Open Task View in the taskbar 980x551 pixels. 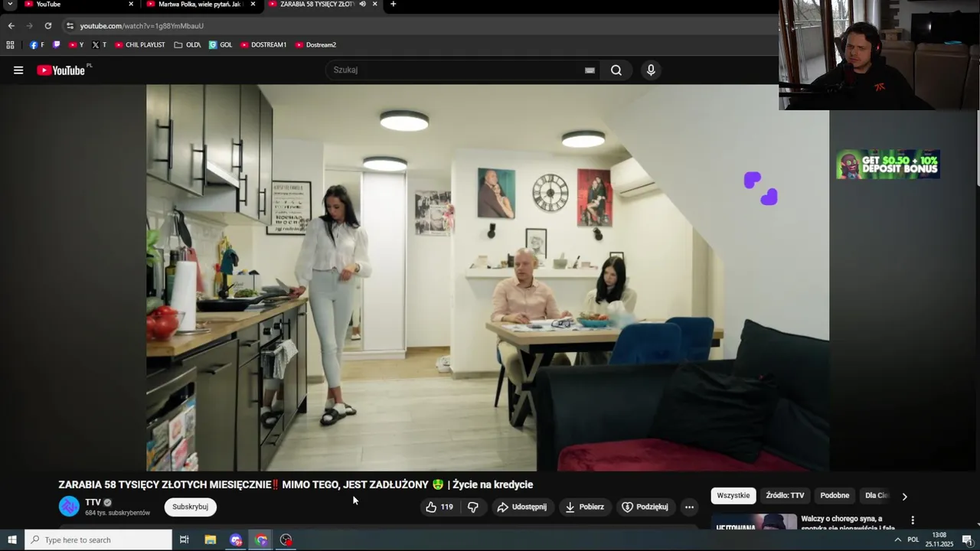[x=184, y=540]
